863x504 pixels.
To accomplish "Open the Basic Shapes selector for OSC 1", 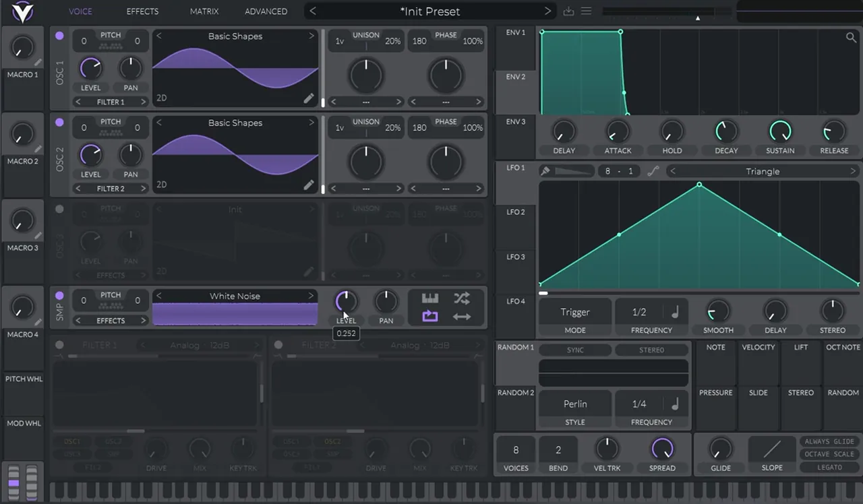I will [235, 36].
